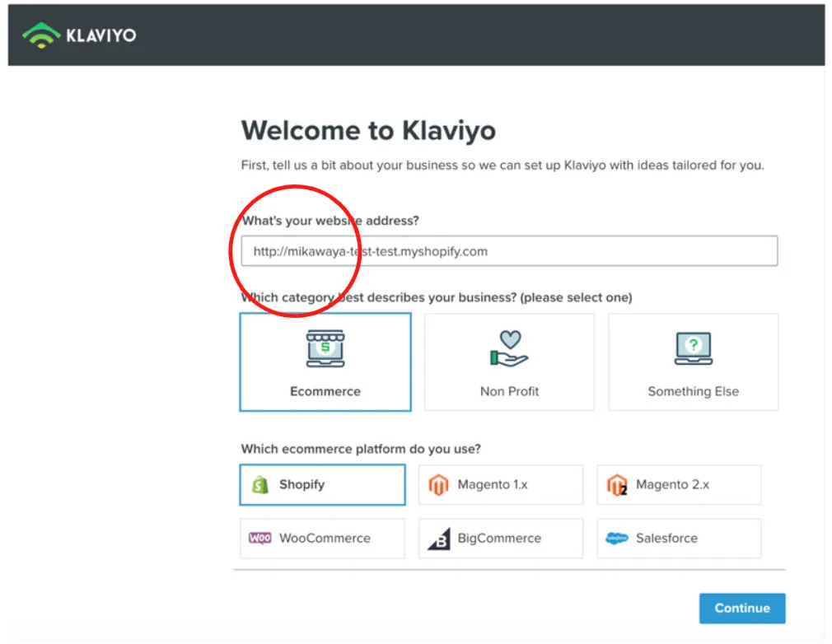Click the Ecommerce storefront laptop icon

pyautogui.click(x=325, y=348)
